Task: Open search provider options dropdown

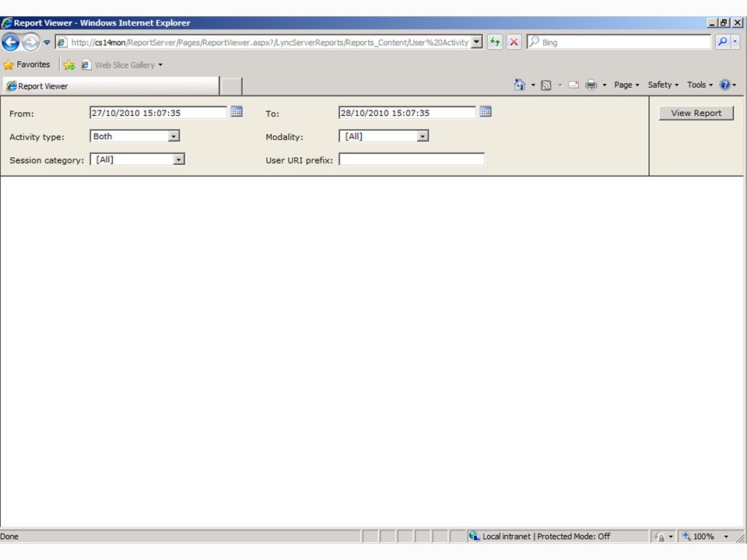Action: coord(735,42)
